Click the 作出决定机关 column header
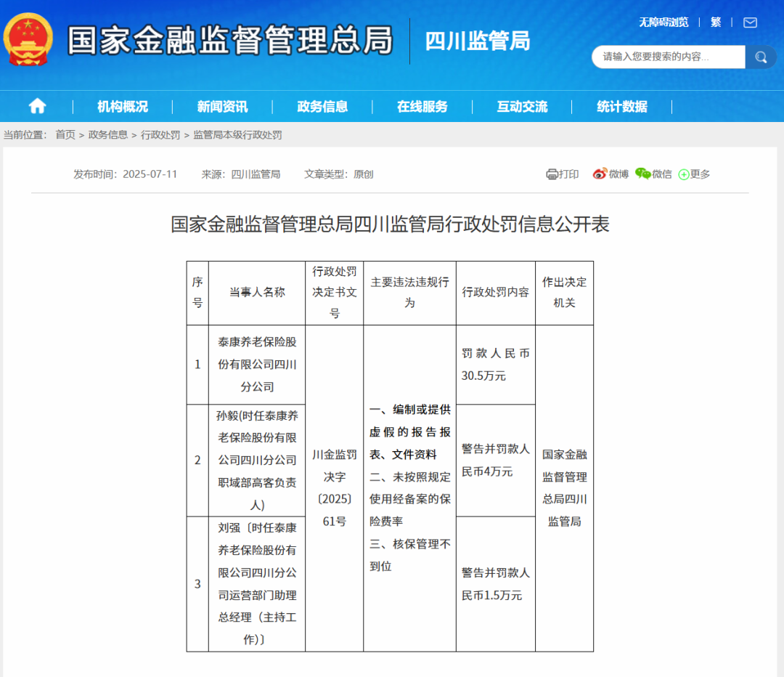Screen dimensions: 784x677 (565, 293)
